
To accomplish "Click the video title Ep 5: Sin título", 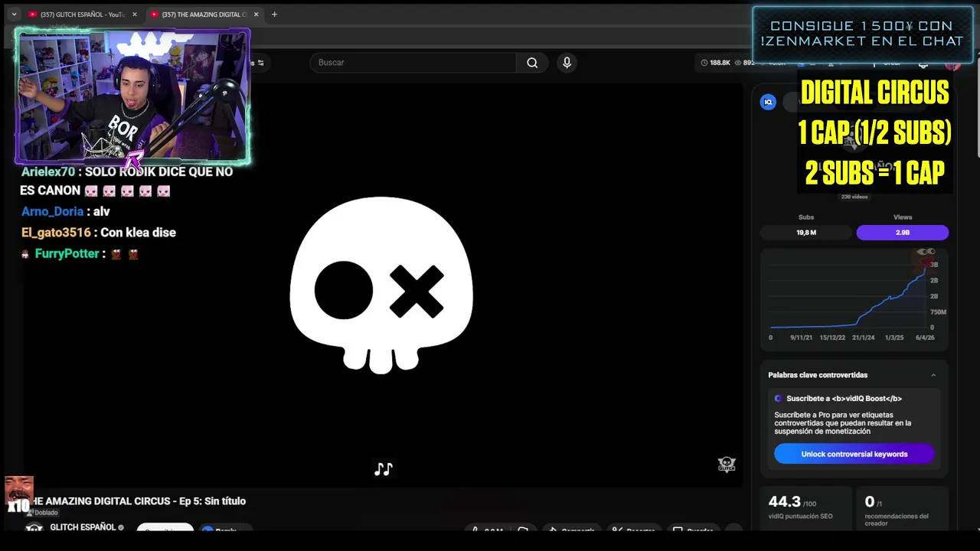I will 138,501.
